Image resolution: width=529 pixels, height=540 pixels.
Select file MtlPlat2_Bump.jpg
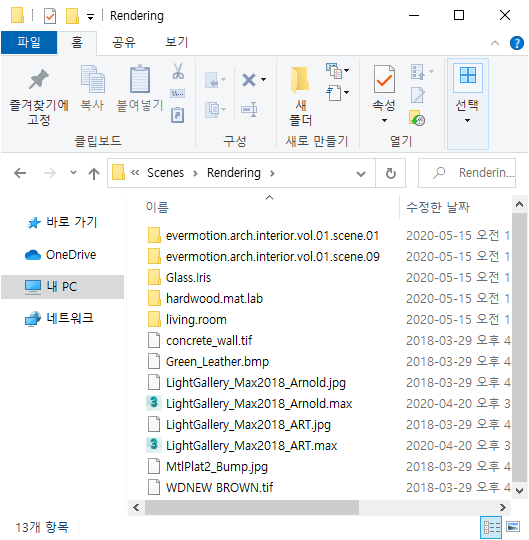click(217, 467)
